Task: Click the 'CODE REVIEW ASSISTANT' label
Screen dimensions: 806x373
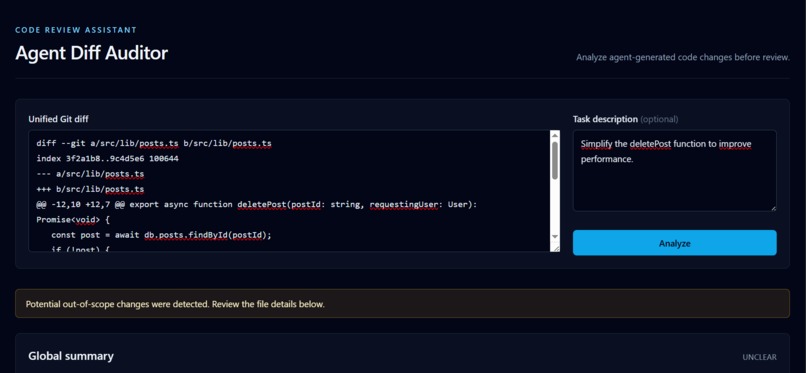Action: 76,30
